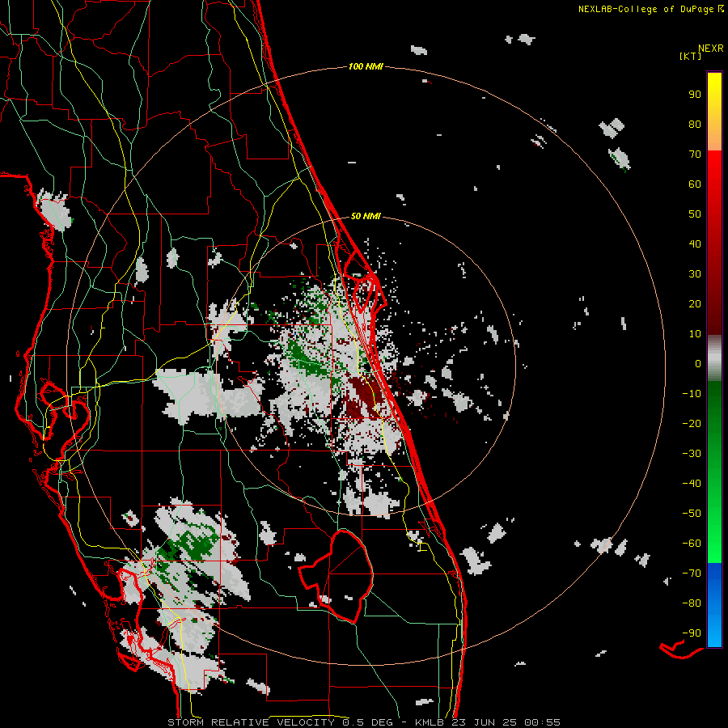The image size is (728, 728).
Task: Click the 0.5 DEG elevation angle text
Action: [367, 722]
